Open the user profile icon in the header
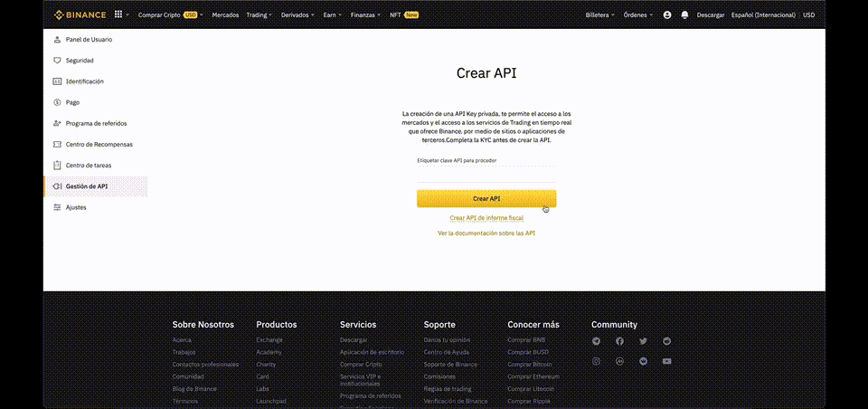This screenshot has width=868, height=409. [667, 15]
